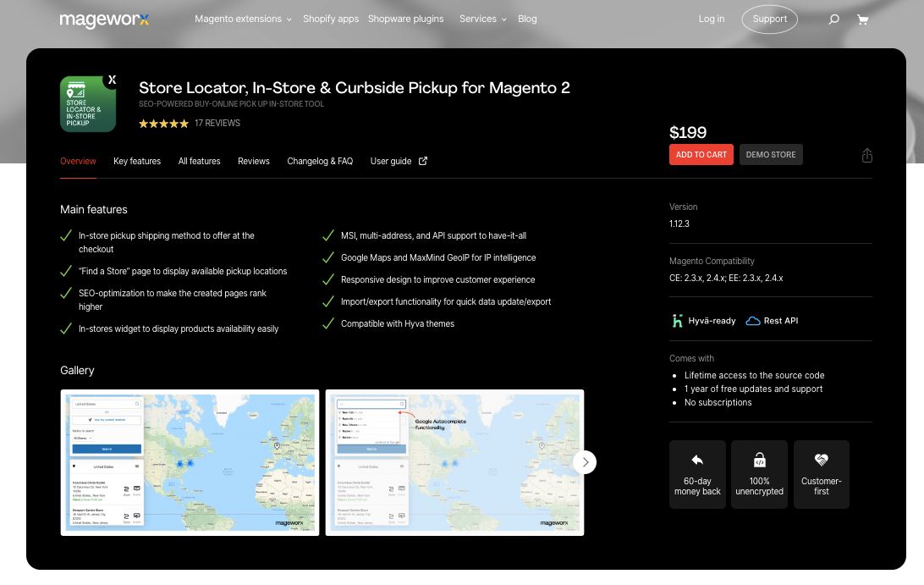The image size is (924, 585).
Task: Select the 60-day money back badge
Action: coord(697,474)
